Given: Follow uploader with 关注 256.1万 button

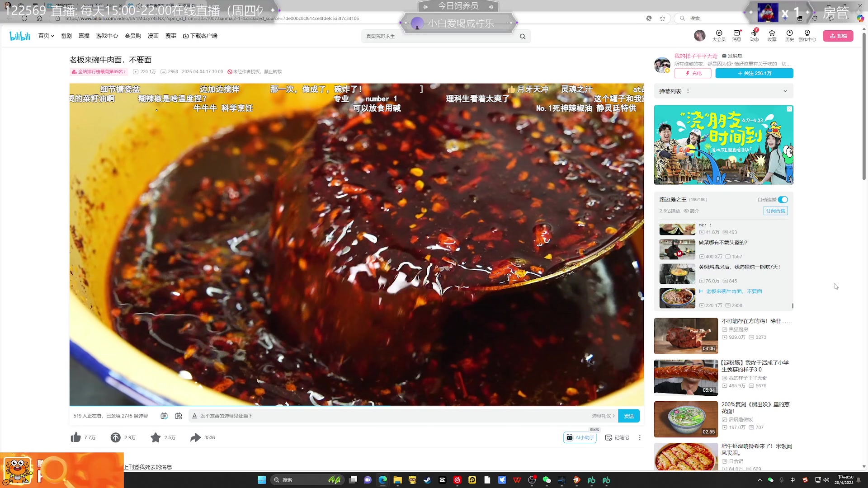Looking at the screenshot, I should [755, 73].
